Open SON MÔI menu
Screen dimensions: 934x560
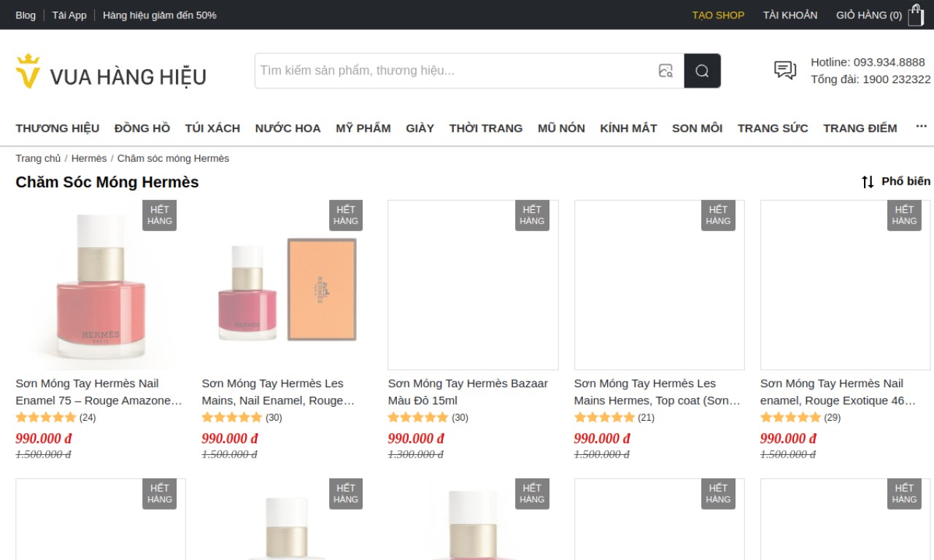697,128
